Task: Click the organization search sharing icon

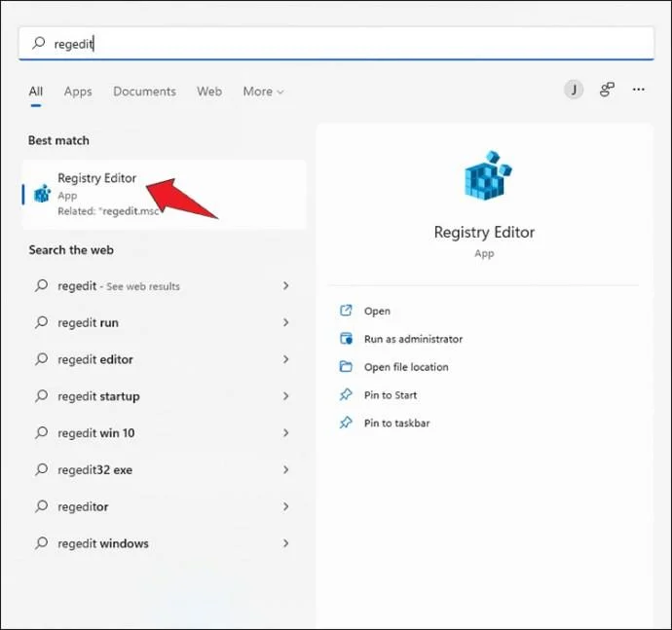Action: (607, 90)
